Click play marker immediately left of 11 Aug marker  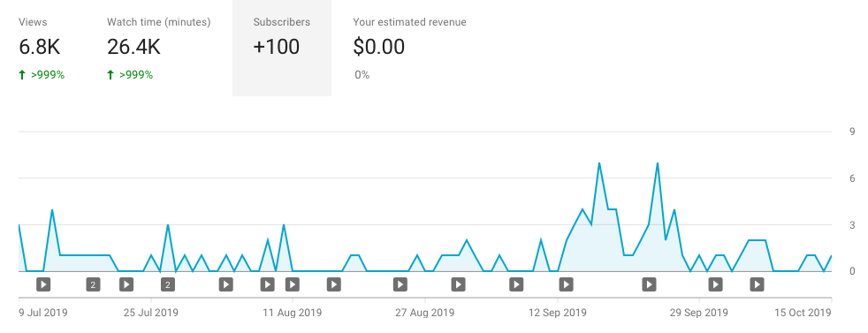(267, 285)
